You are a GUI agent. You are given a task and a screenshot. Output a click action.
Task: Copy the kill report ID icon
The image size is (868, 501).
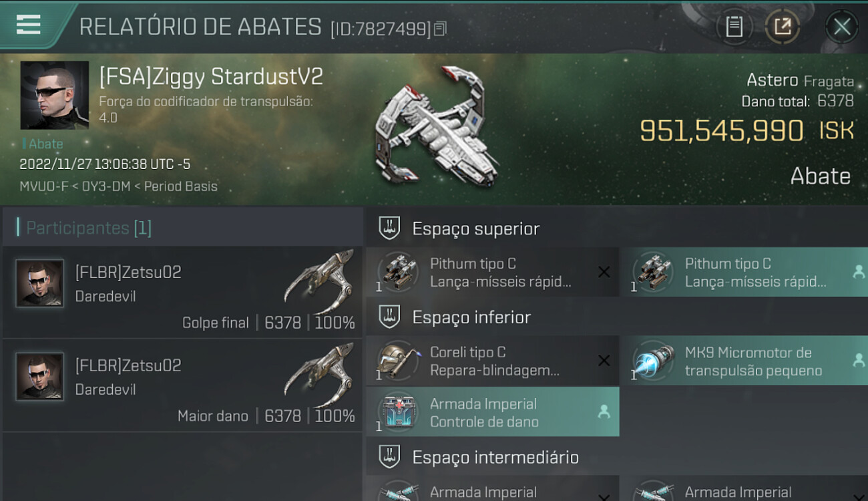pos(440,29)
